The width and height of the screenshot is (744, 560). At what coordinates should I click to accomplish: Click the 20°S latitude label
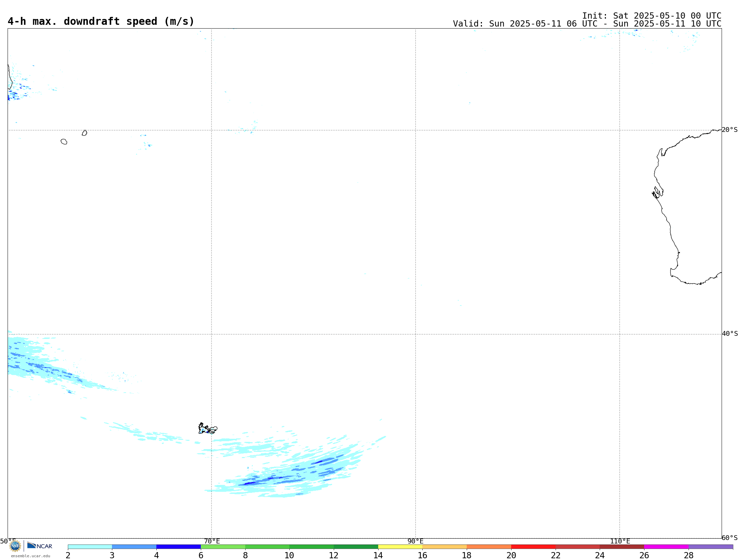[730, 130]
